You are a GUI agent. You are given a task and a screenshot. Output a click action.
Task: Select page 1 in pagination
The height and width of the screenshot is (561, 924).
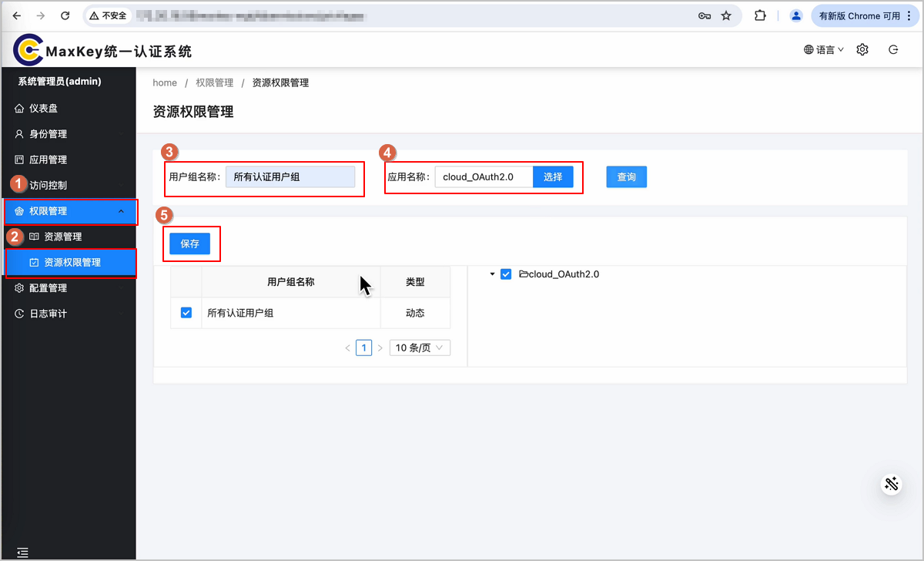(x=364, y=348)
